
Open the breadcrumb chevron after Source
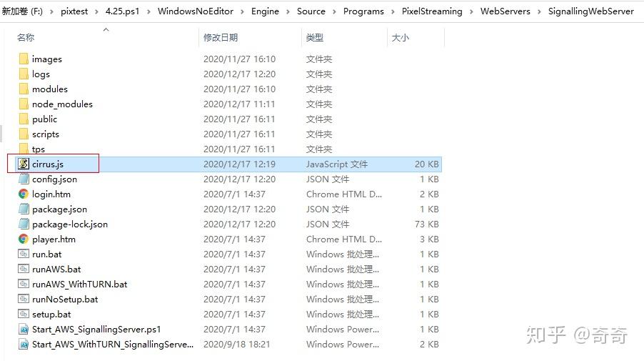pos(334,11)
